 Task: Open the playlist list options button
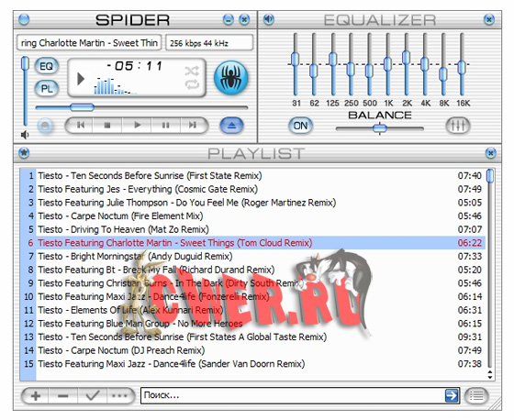pos(476,396)
